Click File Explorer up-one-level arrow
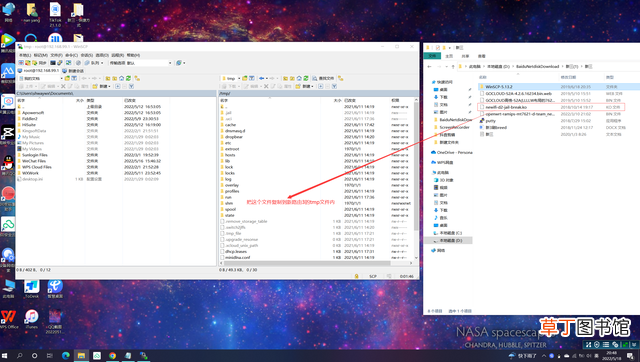This screenshot has width=640, height=362. point(453,67)
